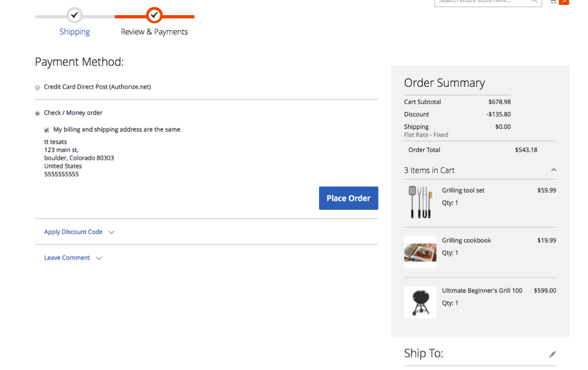Click the search magnifier icon

pos(534,1)
